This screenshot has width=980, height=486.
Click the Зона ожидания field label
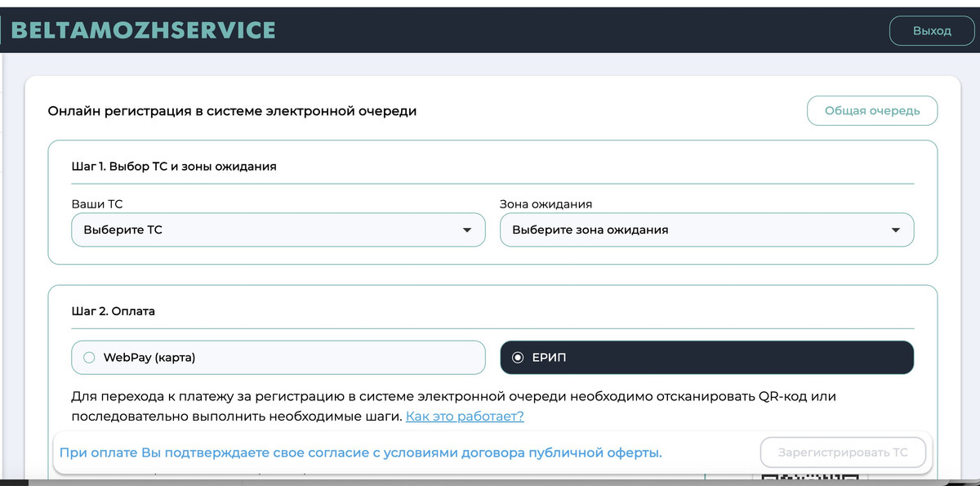pyautogui.click(x=546, y=204)
